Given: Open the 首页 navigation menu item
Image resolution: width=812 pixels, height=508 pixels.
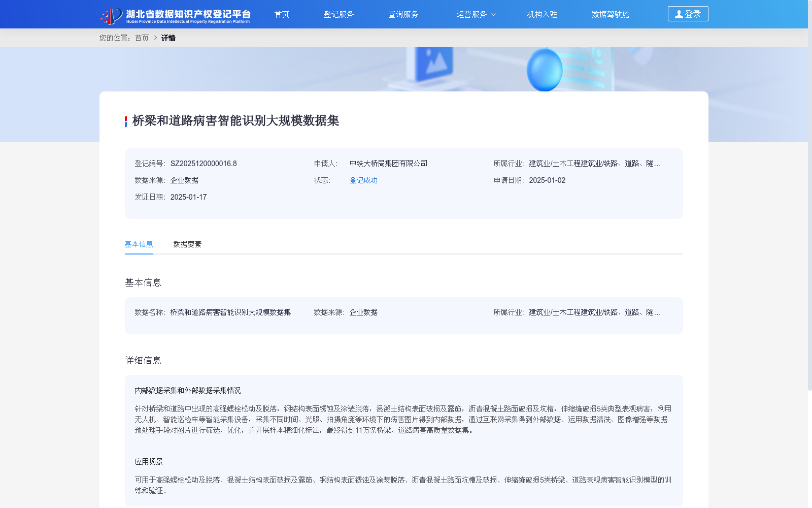Looking at the screenshot, I should click(x=282, y=14).
